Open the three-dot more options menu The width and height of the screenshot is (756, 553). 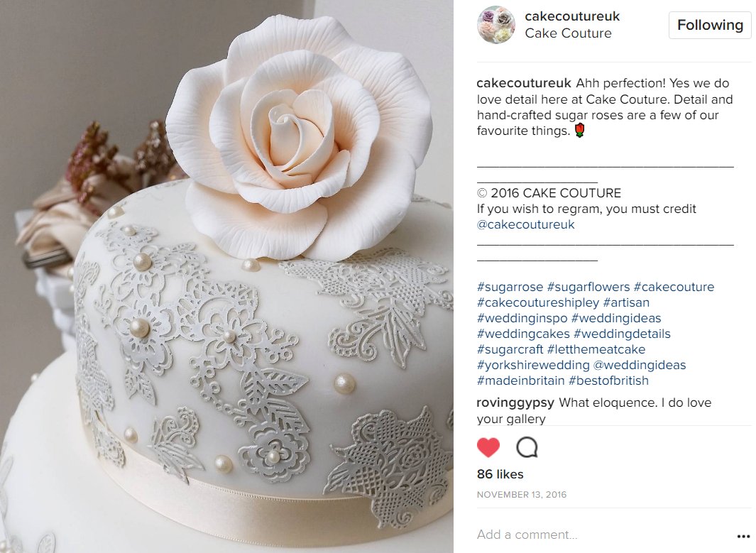pos(743,536)
